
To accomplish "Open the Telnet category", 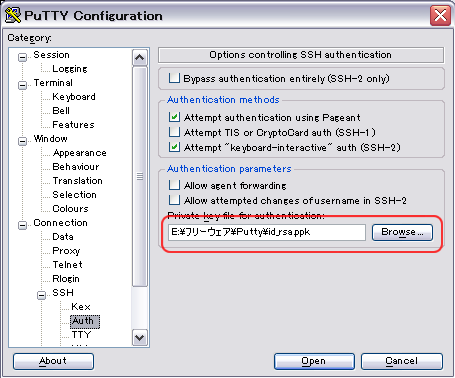I will pyautogui.click(x=67, y=265).
